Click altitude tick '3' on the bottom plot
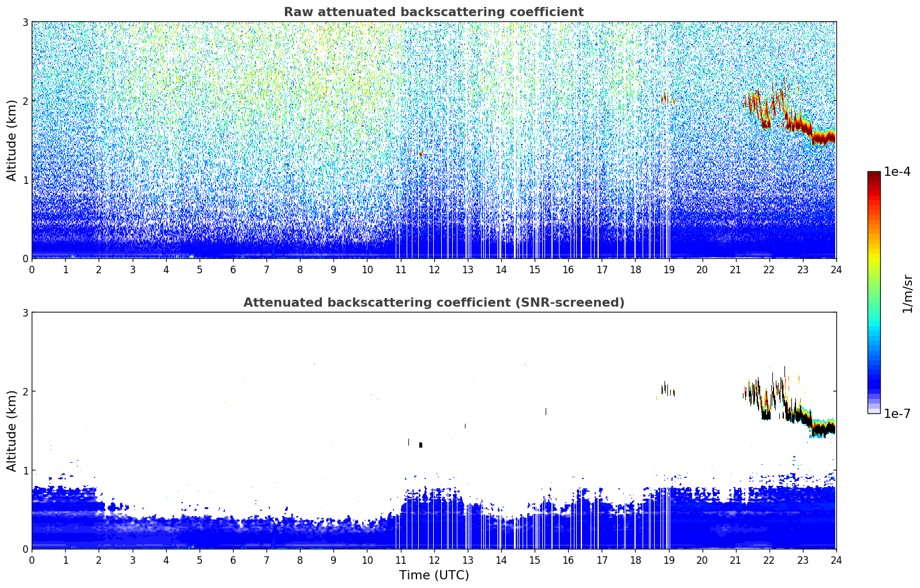The height and width of the screenshot is (588, 920). pyautogui.click(x=25, y=312)
